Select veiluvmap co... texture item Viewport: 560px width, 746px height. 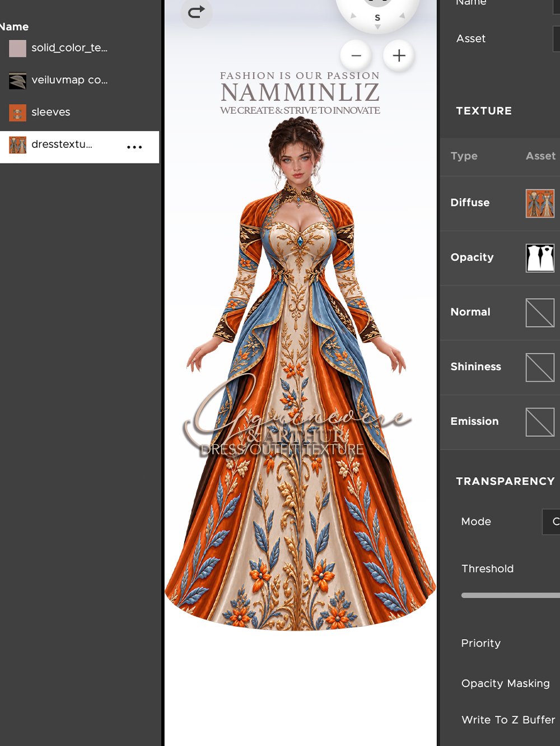(x=80, y=80)
